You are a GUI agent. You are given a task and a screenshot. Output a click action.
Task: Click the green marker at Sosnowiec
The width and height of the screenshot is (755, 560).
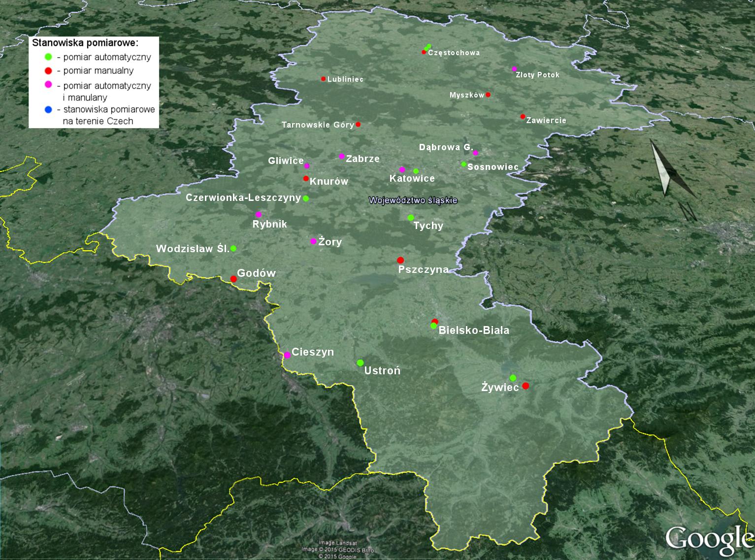click(463, 164)
